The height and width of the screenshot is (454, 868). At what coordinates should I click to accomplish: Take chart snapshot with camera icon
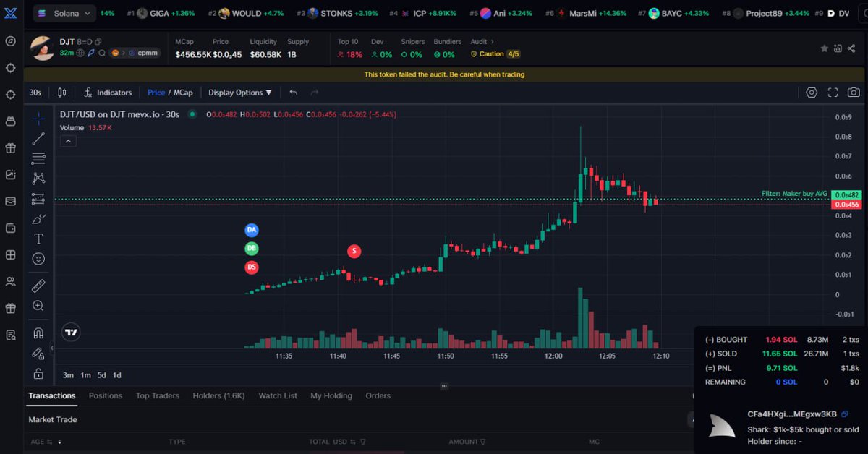[854, 93]
